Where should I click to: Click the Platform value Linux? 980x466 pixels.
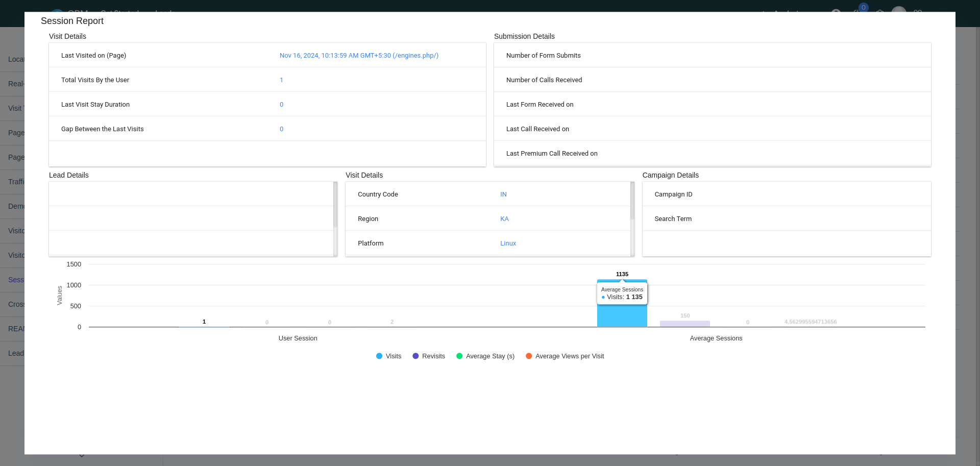[x=508, y=243]
